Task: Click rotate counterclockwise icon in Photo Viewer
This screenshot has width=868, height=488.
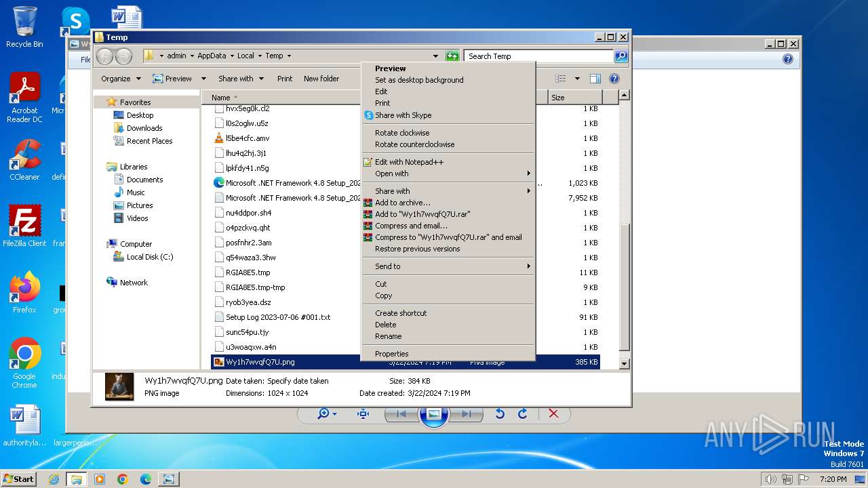Action: tap(500, 414)
